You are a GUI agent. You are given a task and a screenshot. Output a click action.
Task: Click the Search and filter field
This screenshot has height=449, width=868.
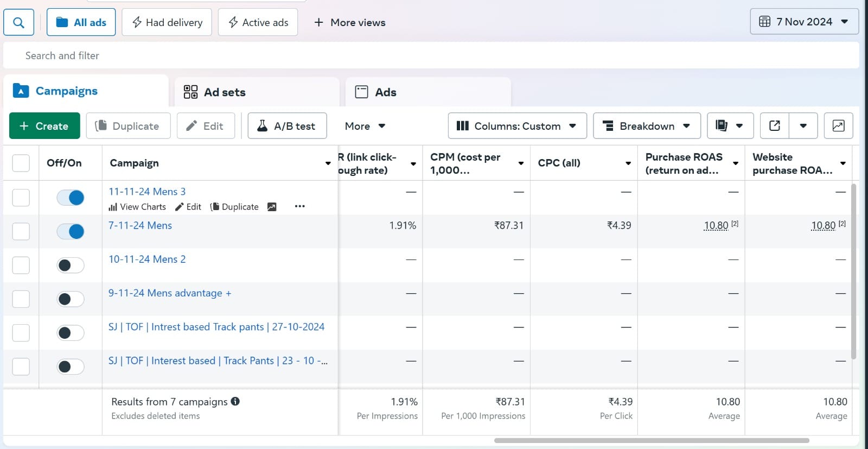[431, 55]
